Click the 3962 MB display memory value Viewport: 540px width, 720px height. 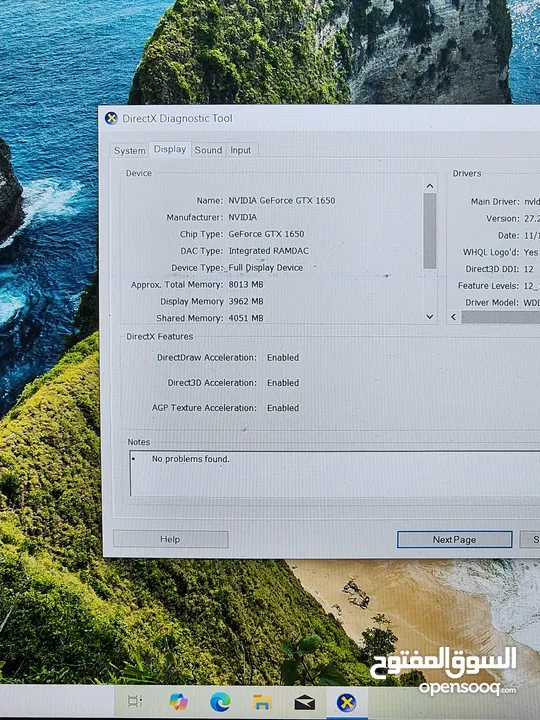(246, 302)
